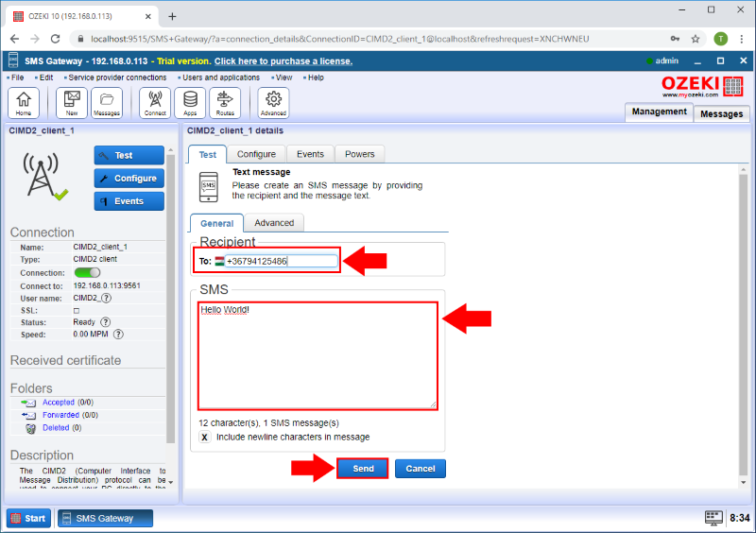
Task: Click into the SMS message text area
Action: click(x=318, y=356)
